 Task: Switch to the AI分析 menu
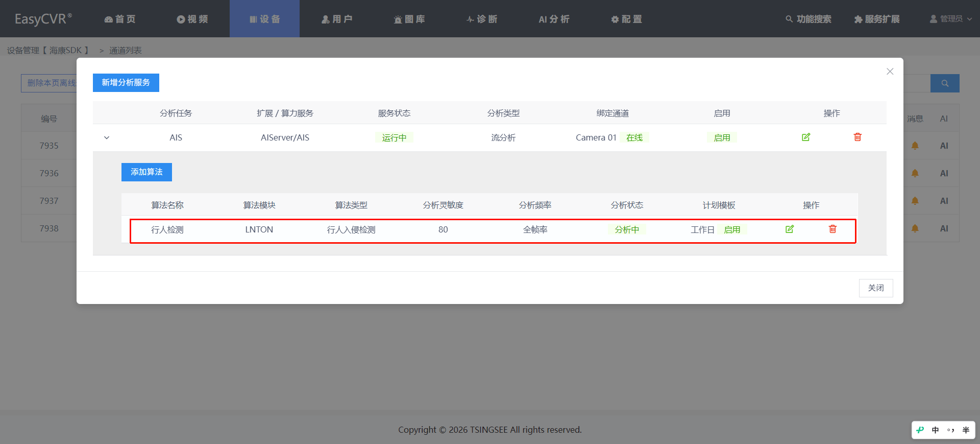[x=554, y=19]
